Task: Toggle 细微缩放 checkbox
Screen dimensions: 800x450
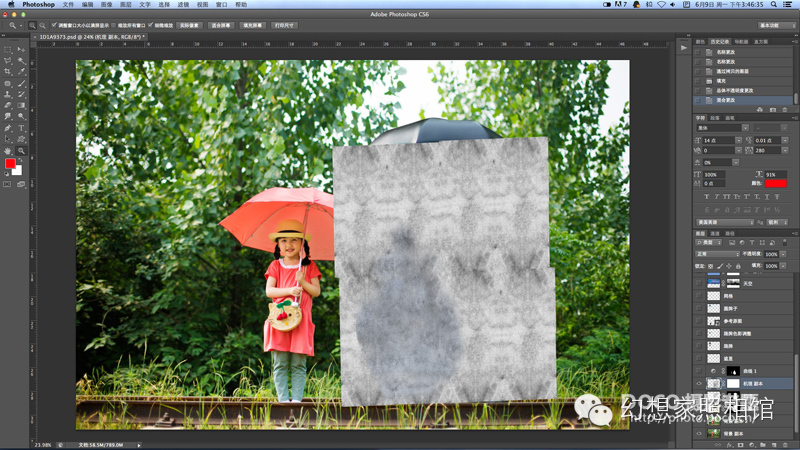Action: point(151,25)
